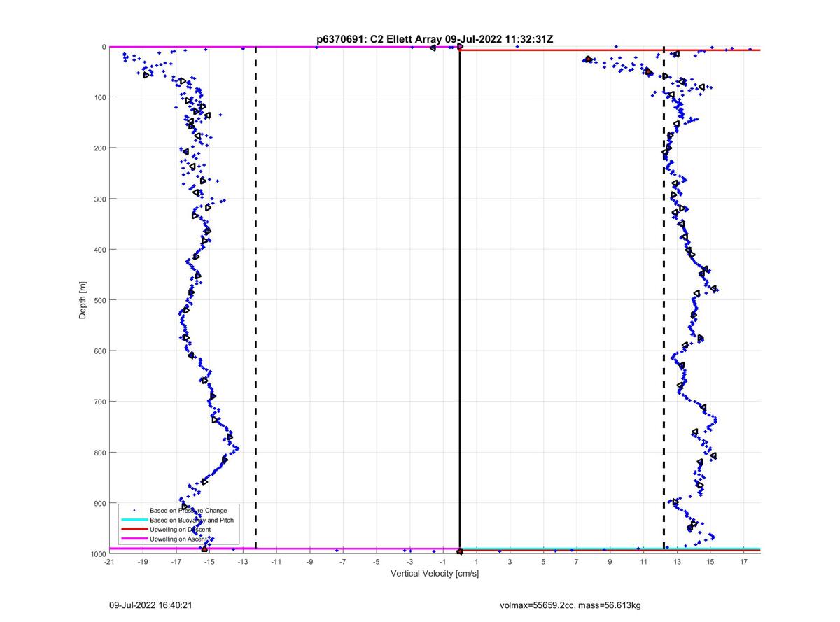Click x-axis tick label "7"
Screen dimensions: 840x622
click(577, 561)
